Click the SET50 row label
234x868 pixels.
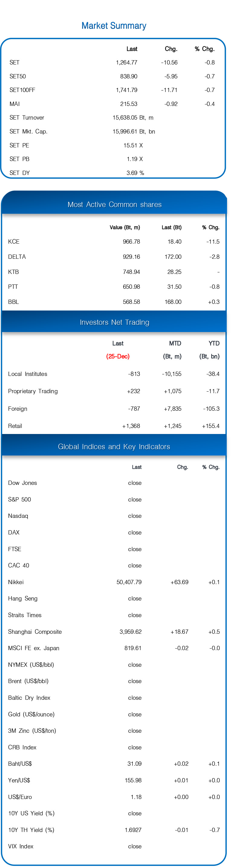[x=18, y=76]
